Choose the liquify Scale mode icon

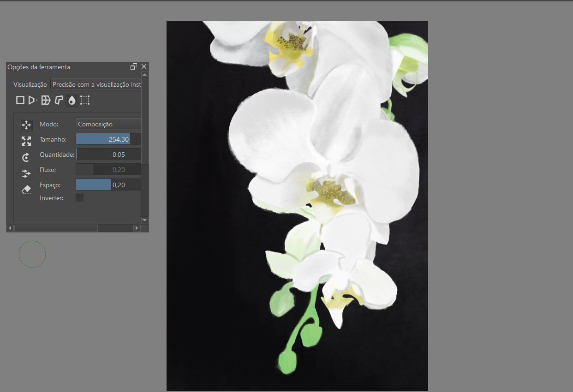pos(26,141)
